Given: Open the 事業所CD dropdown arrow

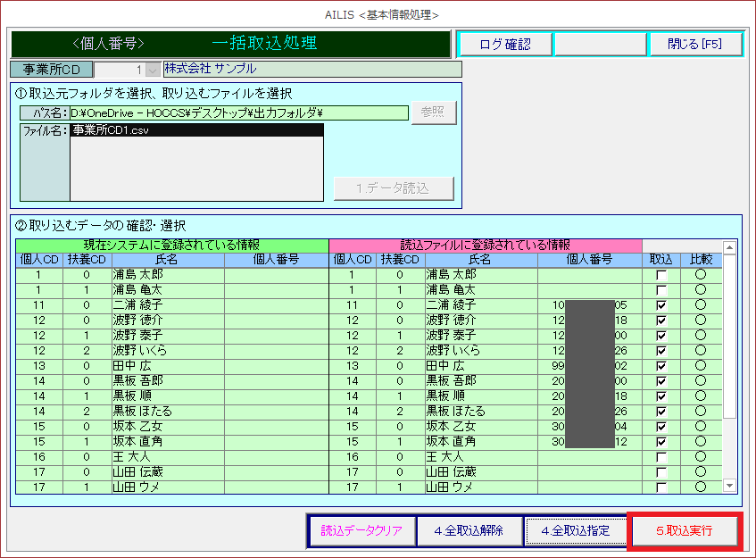Looking at the screenshot, I should pos(152,70).
